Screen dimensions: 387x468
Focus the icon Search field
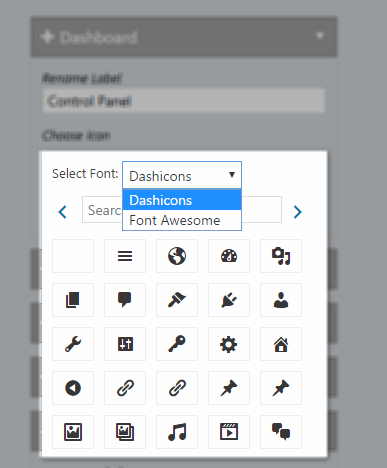[x=182, y=209]
